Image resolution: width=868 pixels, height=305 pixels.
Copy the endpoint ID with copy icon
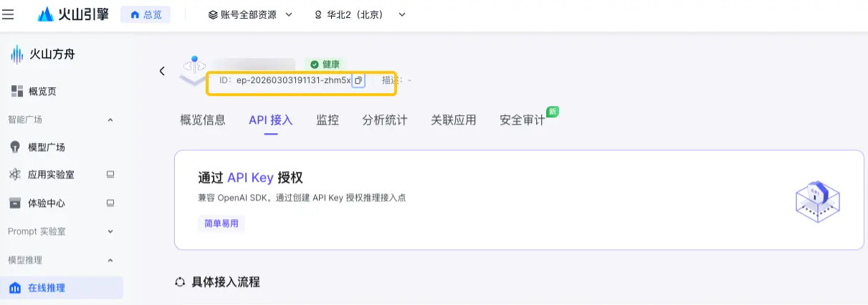click(358, 80)
